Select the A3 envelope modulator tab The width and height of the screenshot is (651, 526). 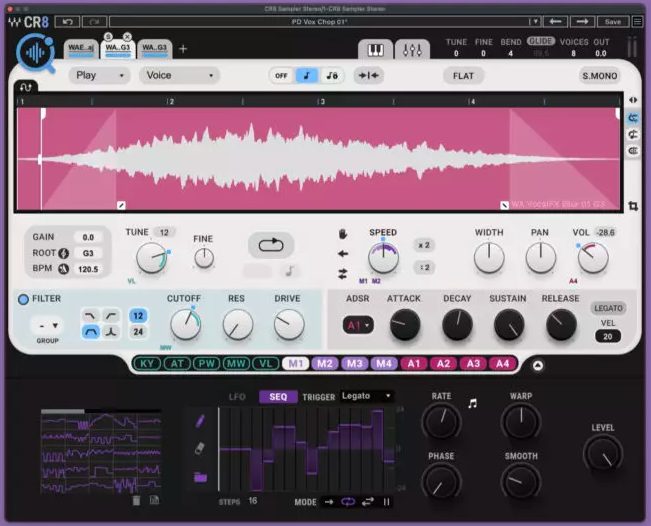473,364
